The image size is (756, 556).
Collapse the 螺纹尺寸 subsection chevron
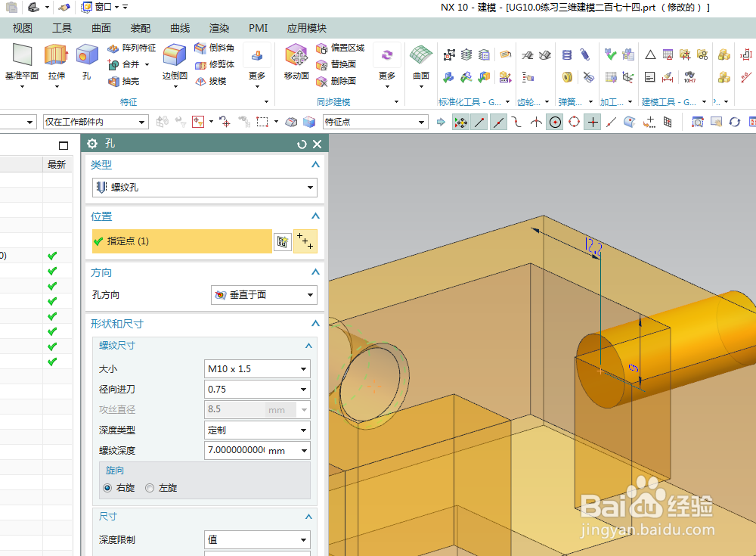pyautogui.click(x=308, y=346)
